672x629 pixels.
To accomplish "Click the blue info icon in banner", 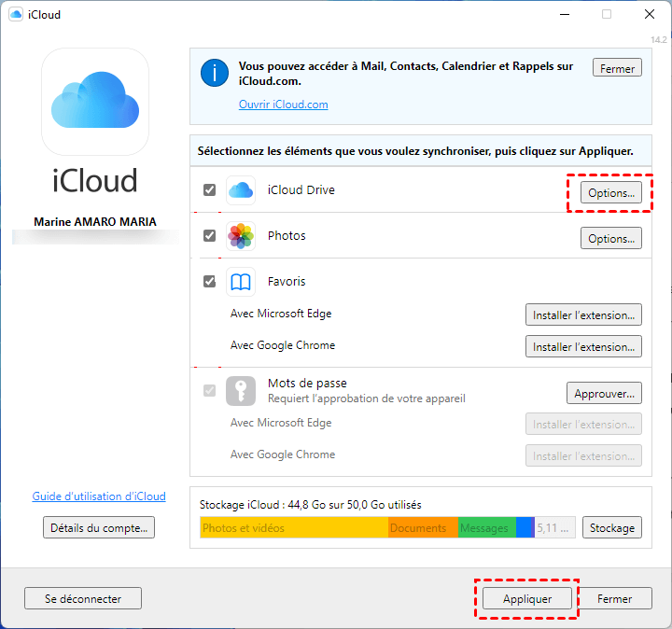I will point(215,73).
